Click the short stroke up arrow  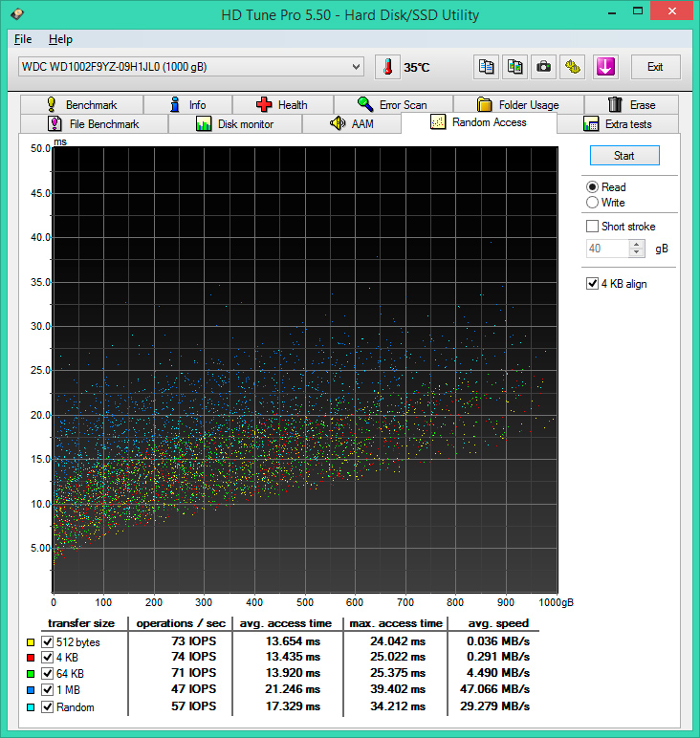pos(637,245)
